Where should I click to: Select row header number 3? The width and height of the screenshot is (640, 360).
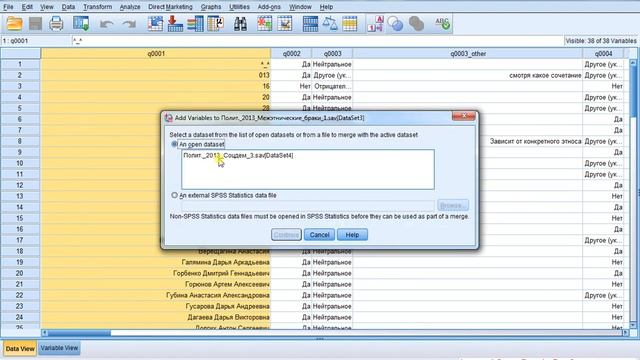click(x=20, y=86)
